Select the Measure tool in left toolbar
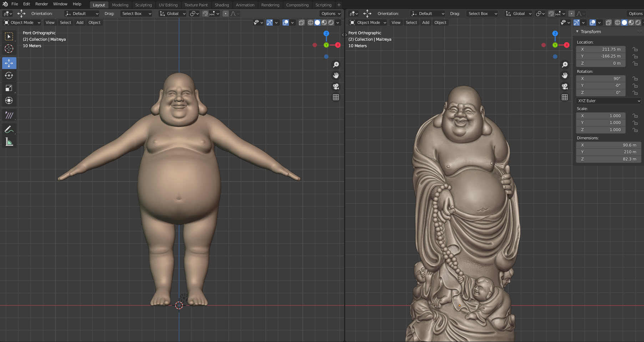This screenshot has width=644, height=342. 9,142
